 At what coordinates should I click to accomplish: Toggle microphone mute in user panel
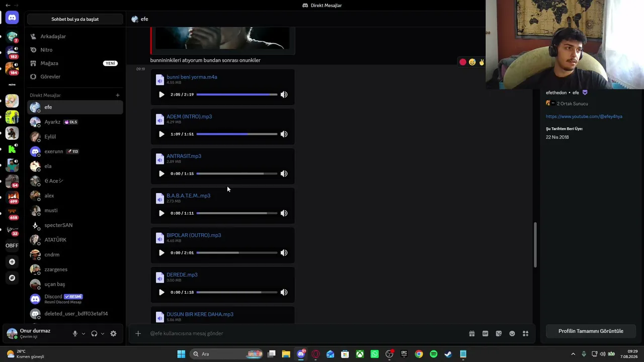point(75,333)
